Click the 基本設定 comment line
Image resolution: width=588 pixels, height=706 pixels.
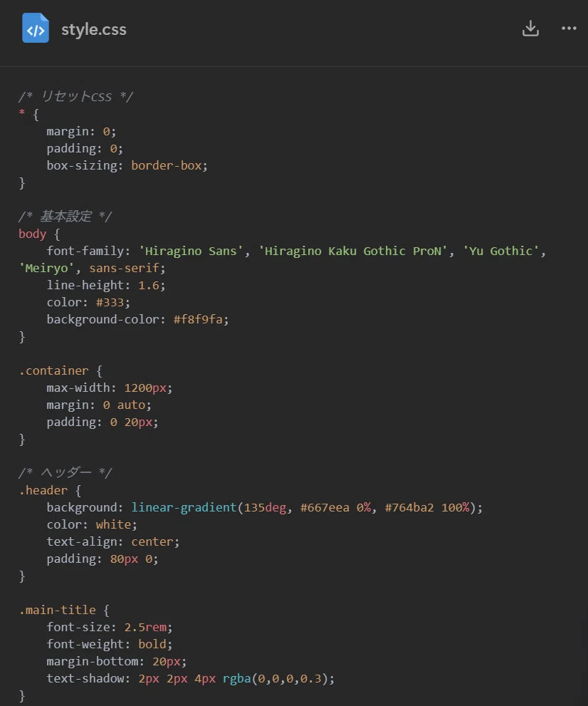65,217
